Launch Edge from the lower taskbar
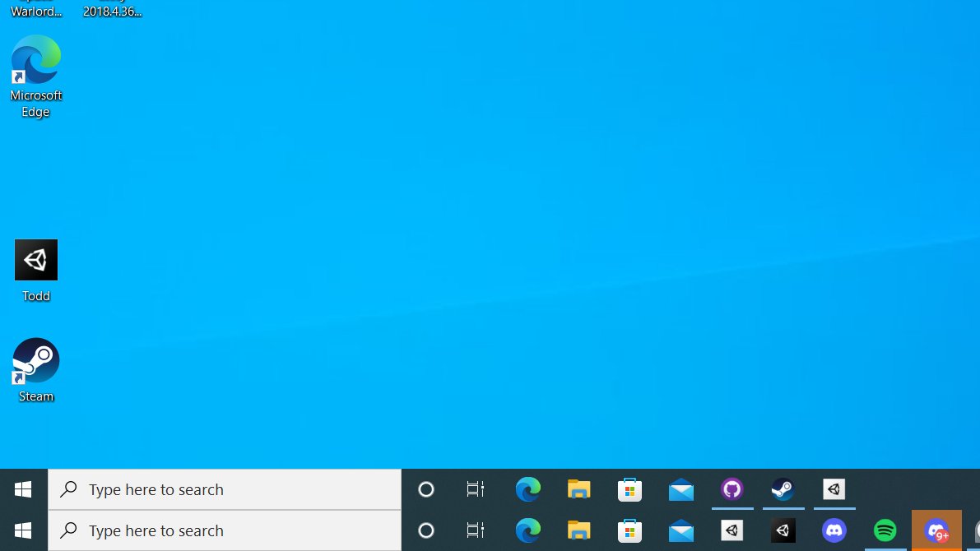This screenshot has width=980, height=551. tap(528, 530)
